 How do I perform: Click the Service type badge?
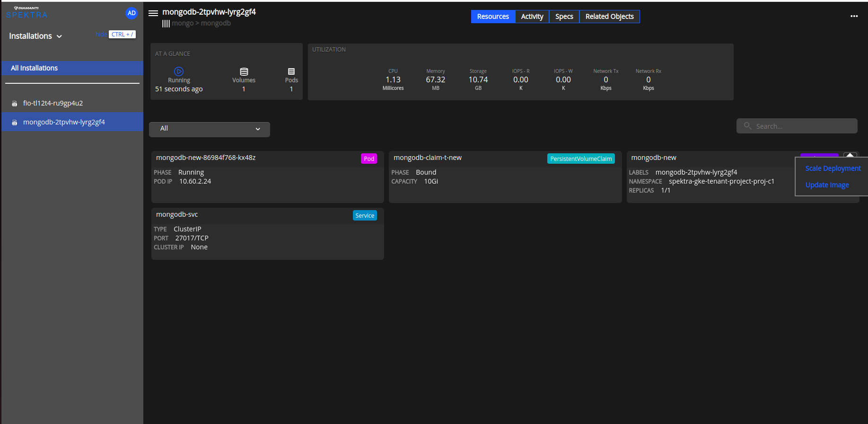pyautogui.click(x=365, y=215)
